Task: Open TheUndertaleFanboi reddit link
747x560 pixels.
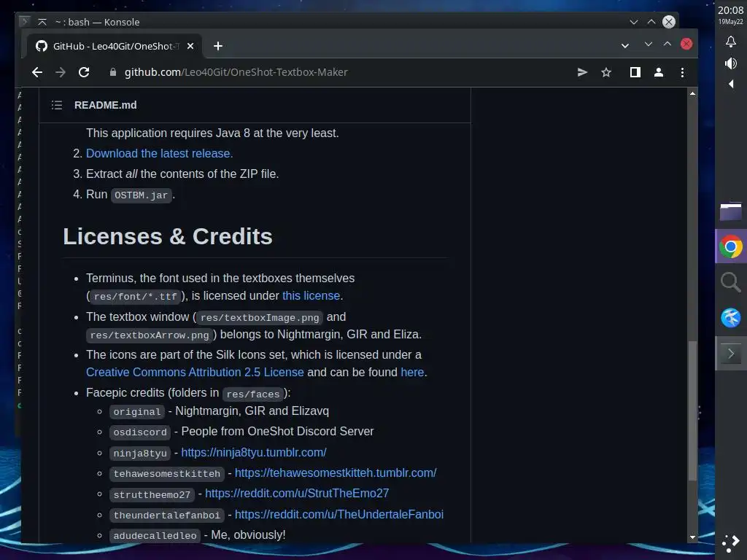Action: coord(338,514)
